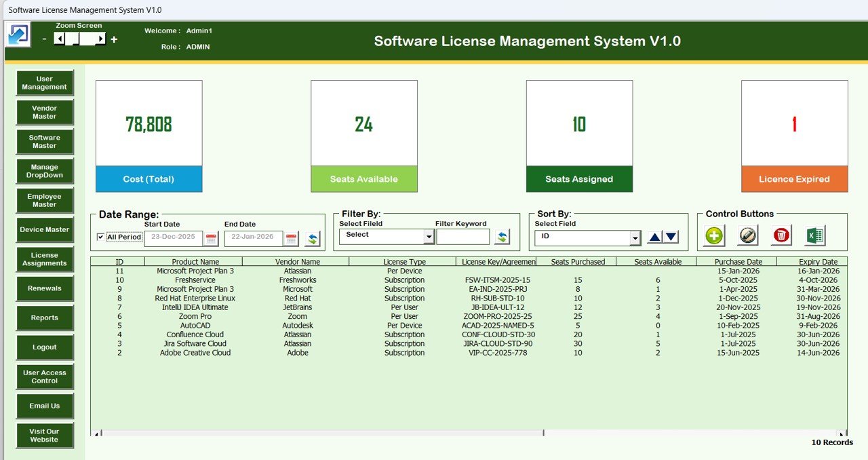Click the green add record button
868x460 pixels.
pos(714,235)
